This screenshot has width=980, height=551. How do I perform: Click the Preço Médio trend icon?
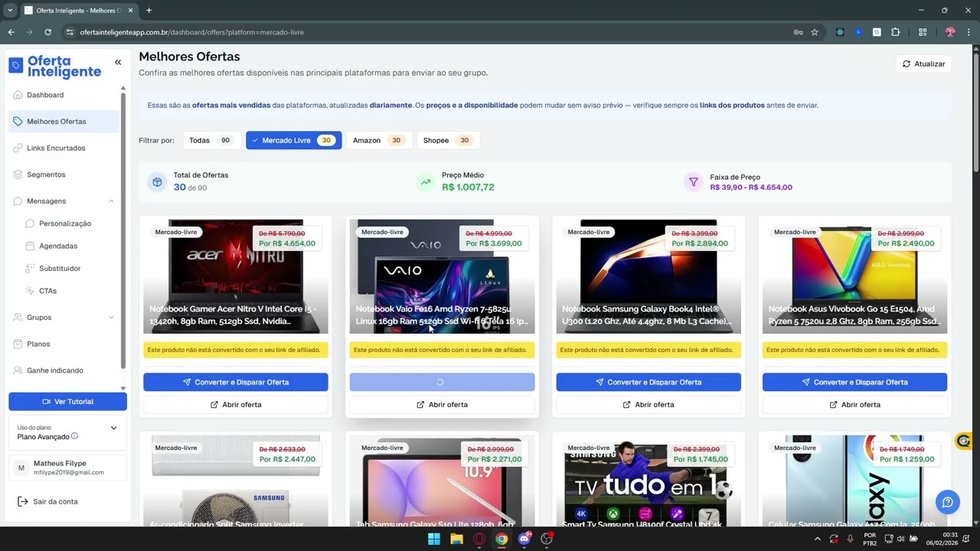coord(425,182)
